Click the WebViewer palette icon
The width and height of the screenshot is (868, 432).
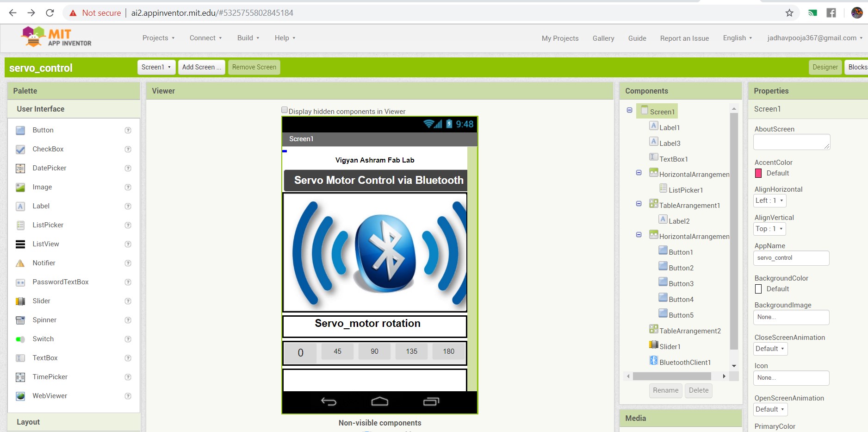(x=20, y=396)
